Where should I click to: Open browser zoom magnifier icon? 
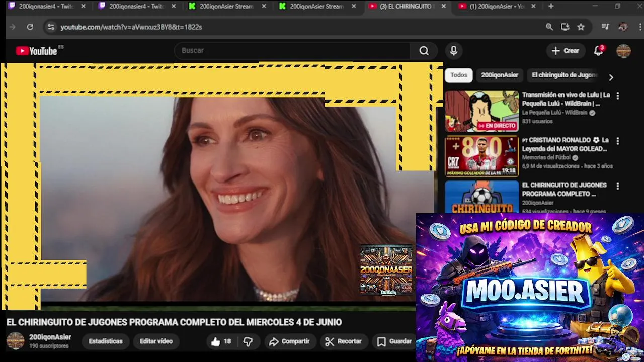coord(549,27)
